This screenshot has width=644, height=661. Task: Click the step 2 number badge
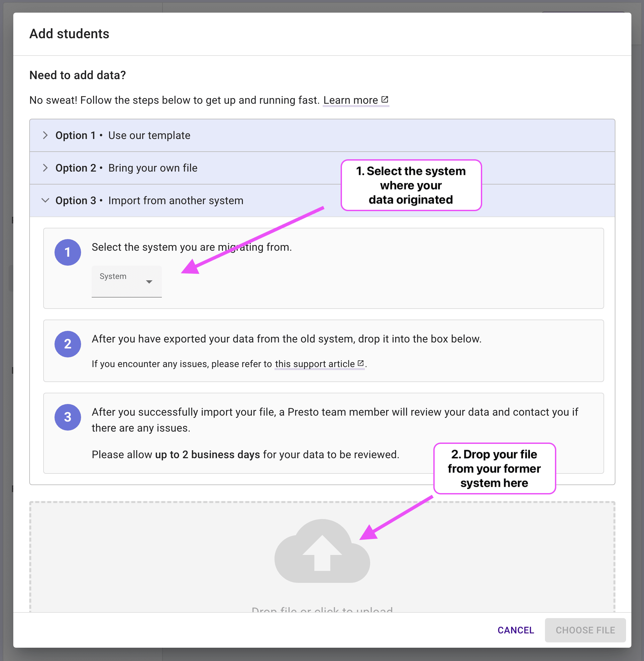(68, 344)
